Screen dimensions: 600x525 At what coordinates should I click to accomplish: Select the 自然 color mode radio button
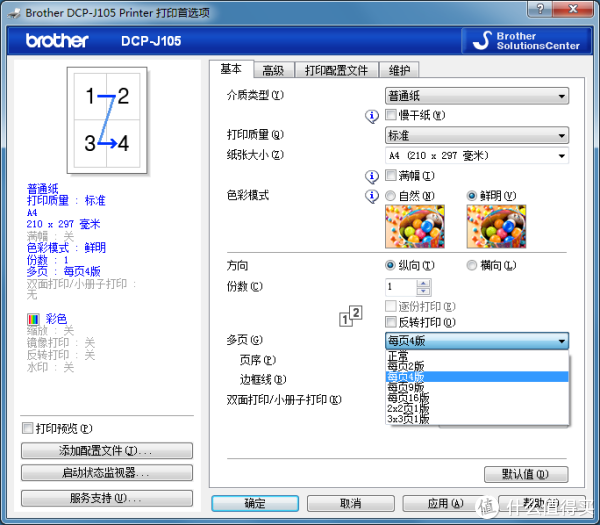[x=390, y=196]
